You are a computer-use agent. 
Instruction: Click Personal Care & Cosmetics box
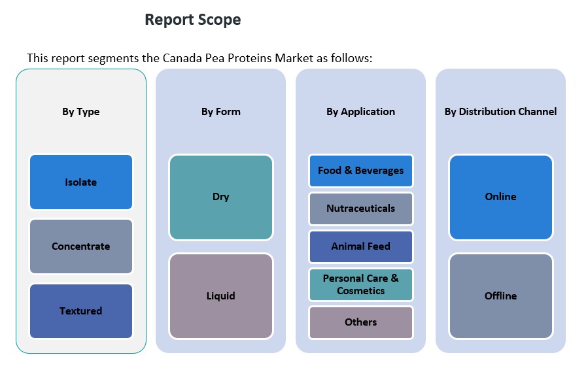coord(361,284)
